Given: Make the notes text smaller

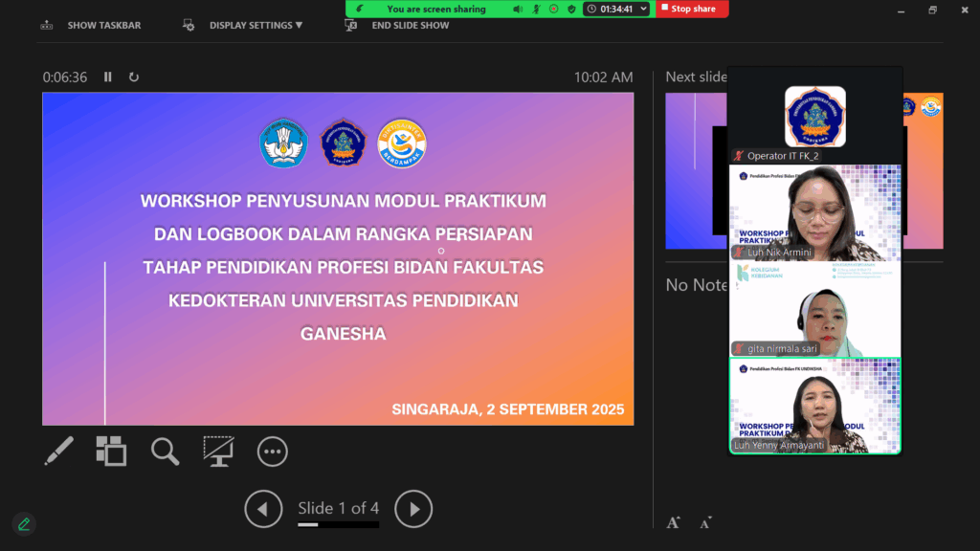Looking at the screenshot, I should 705,523.
